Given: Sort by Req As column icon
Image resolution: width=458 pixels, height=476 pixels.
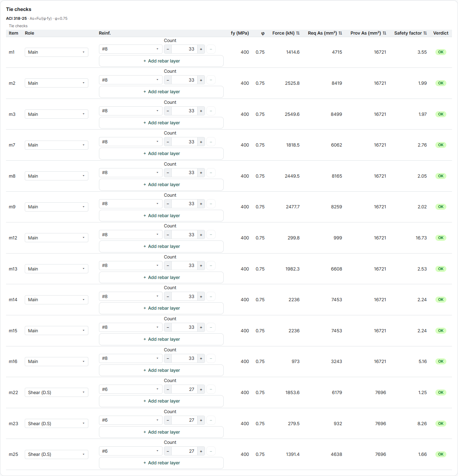Looking at the screenshot, I should pyautogui.click(x=340, y=33).
